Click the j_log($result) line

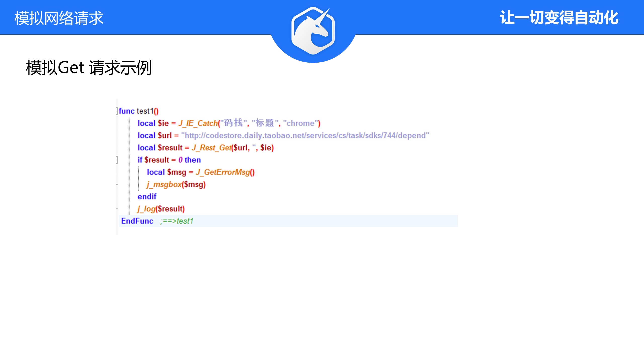(161, 209)
